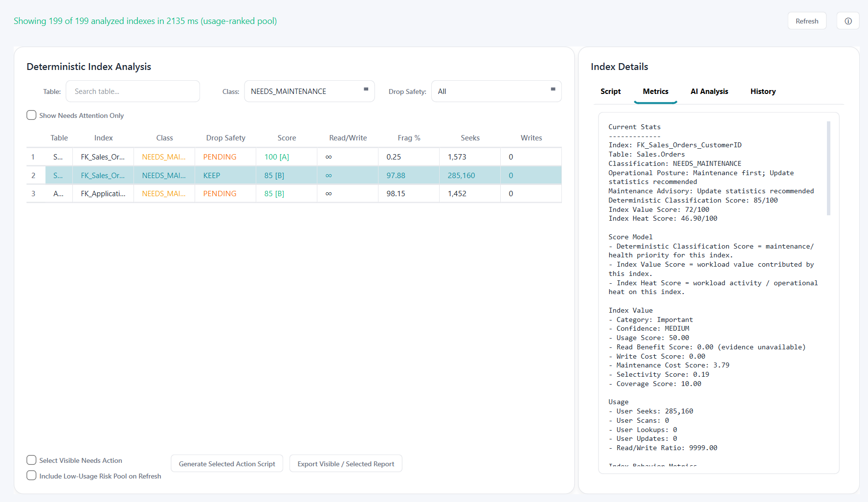Sort by the Index column header
The width and height of the screenshot is (868, 502).
pos(103,138)
